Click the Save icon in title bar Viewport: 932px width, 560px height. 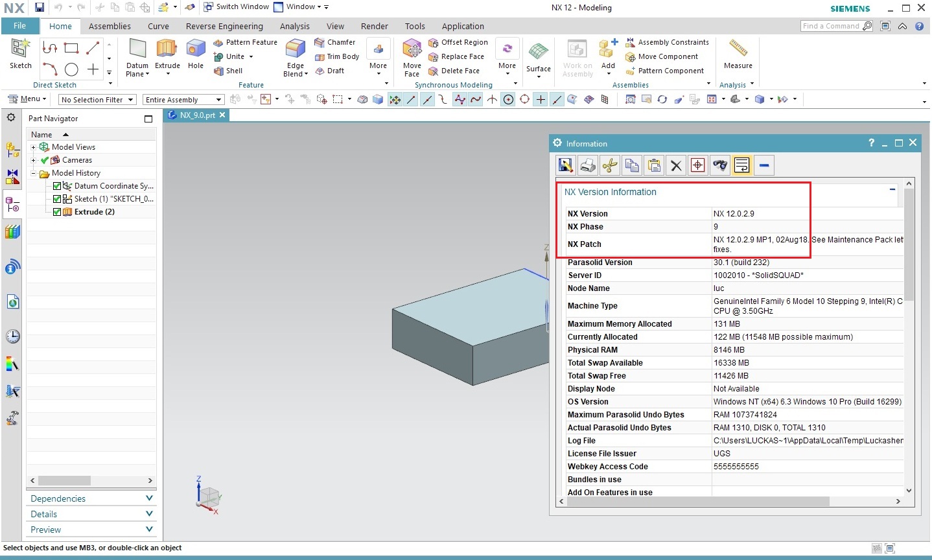40,7
